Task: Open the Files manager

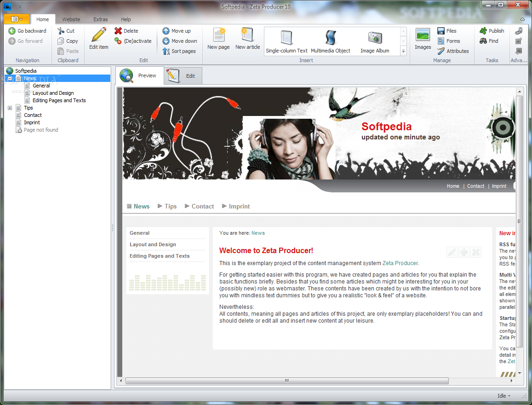Action: point(447,31)
